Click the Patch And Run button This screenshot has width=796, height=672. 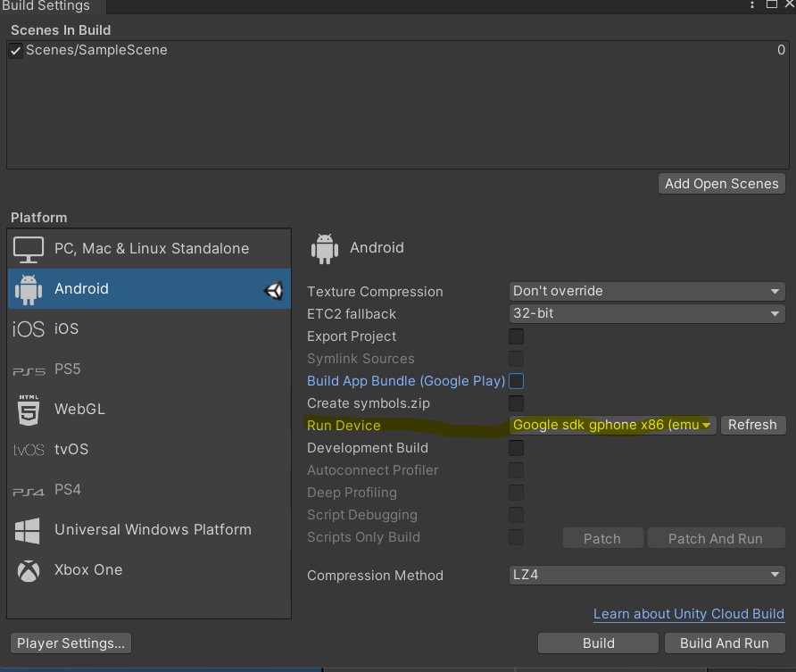(716, 538)
